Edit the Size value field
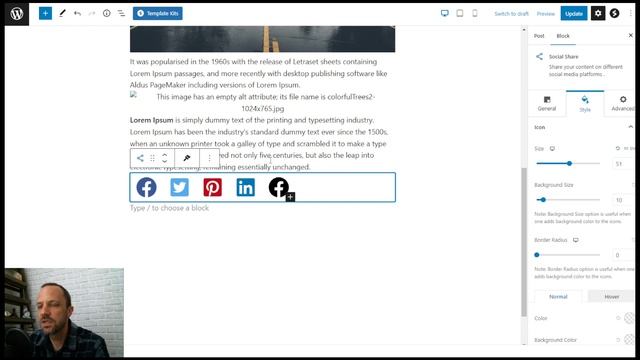 click(622, 164)
